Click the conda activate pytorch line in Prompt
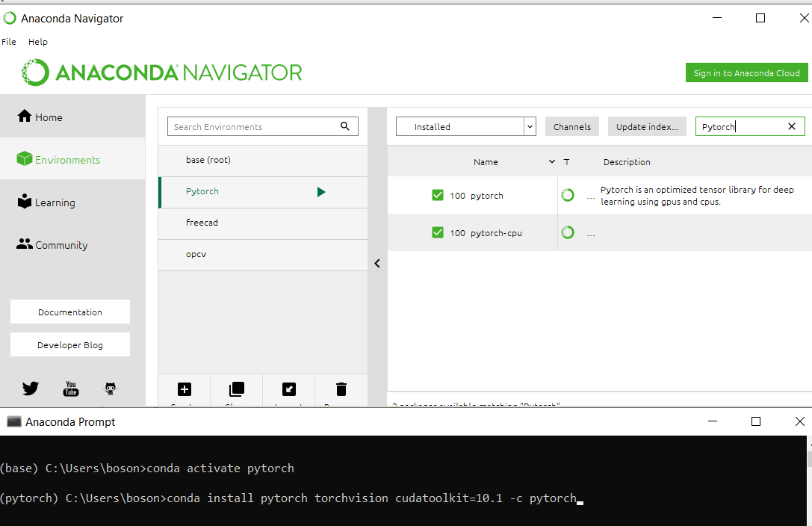Screen dimensions: 812x526 (147, 468)
